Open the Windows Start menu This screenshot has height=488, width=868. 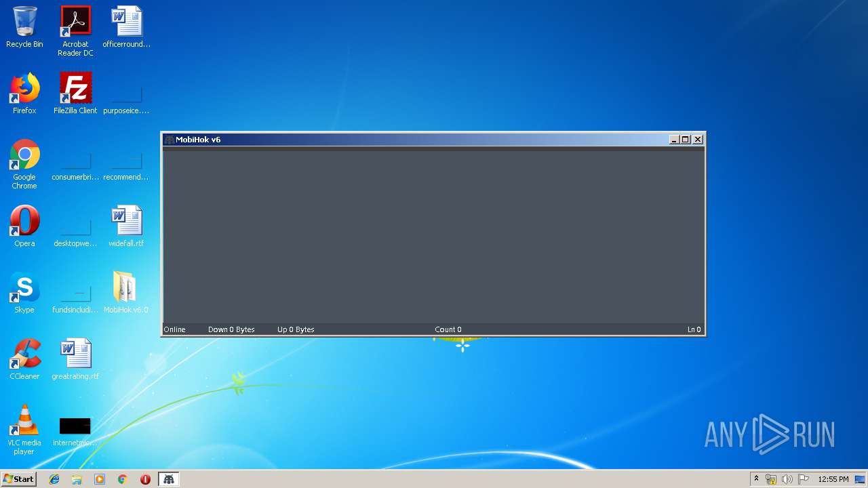pos(19,479)
